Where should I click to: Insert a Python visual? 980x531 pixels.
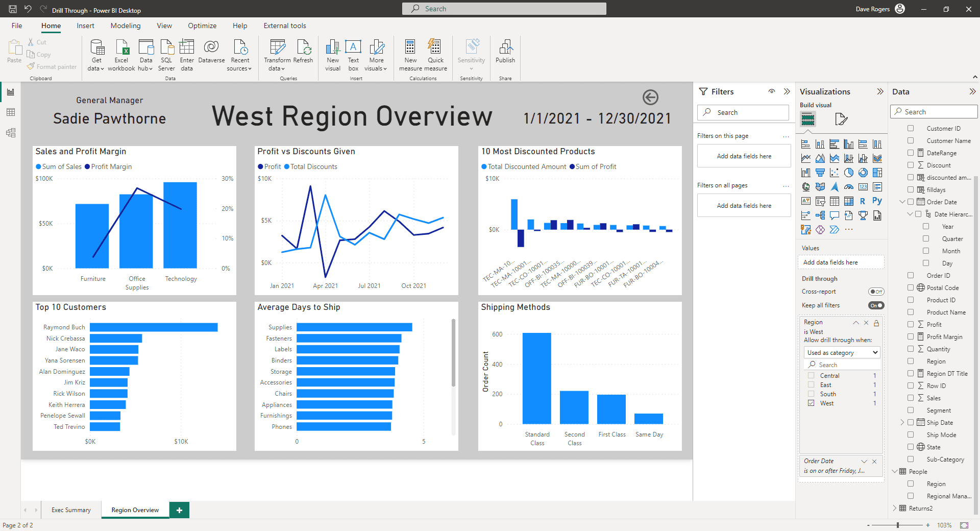point(877,201)
